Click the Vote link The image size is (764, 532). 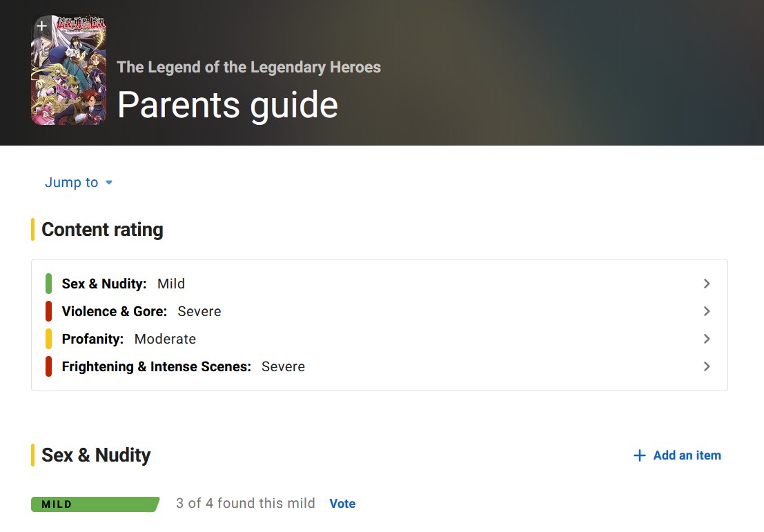(342, 504)
